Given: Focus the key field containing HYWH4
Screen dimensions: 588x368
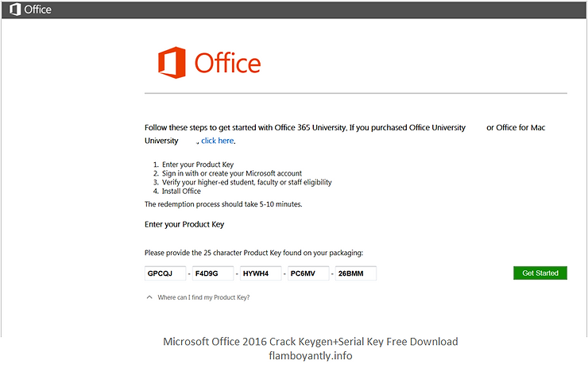Looking at the screenshot, I should [261, 273].
